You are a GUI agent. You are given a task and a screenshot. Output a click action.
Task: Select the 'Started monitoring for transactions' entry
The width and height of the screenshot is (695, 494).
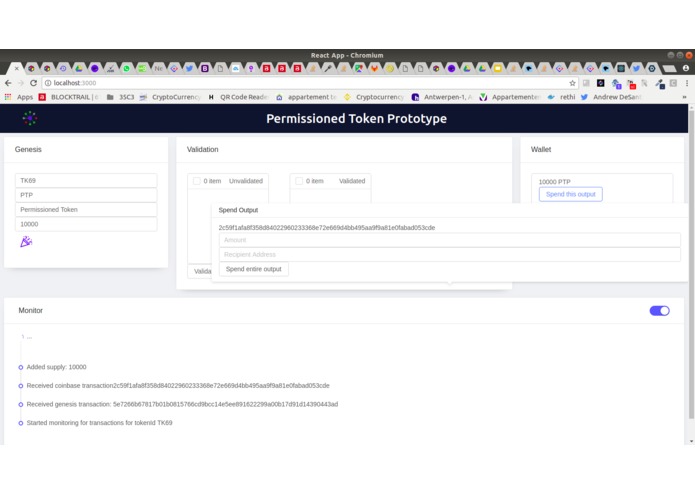click(99, 423)
